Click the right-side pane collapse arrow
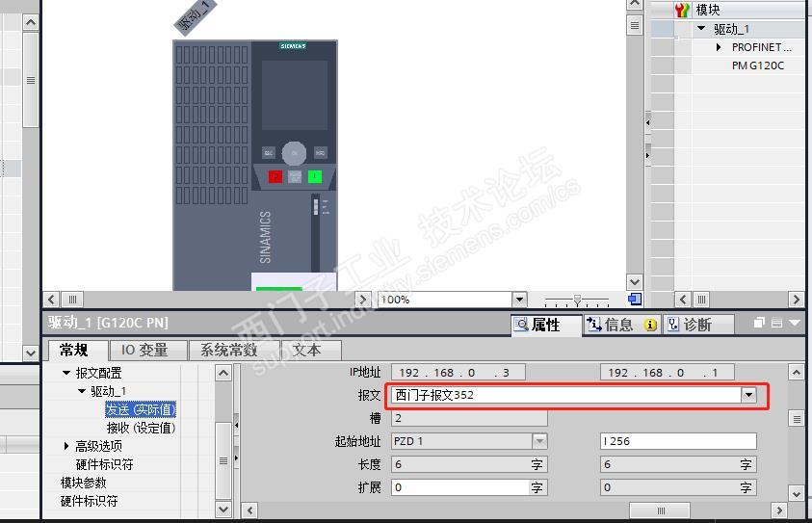812x523 pixels. (x=647, y=155)
